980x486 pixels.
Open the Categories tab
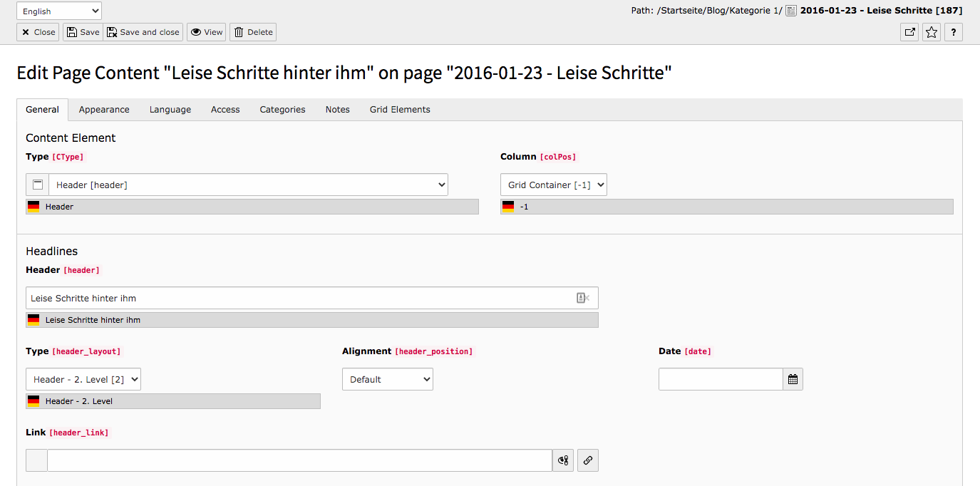click(x=282, y=110)
